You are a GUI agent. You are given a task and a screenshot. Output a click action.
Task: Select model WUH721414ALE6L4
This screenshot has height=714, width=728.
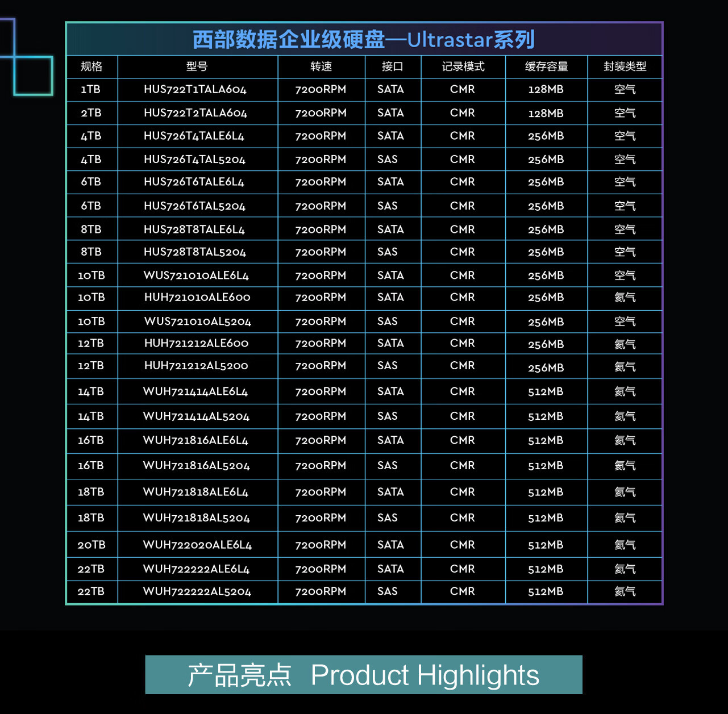pos(195,391)
